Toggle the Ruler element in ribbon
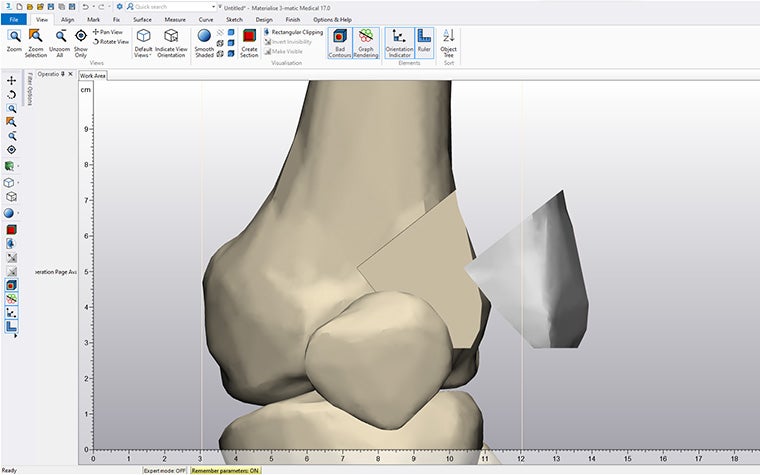This screenshot has height=475, width=760. [x=424, y=43]
